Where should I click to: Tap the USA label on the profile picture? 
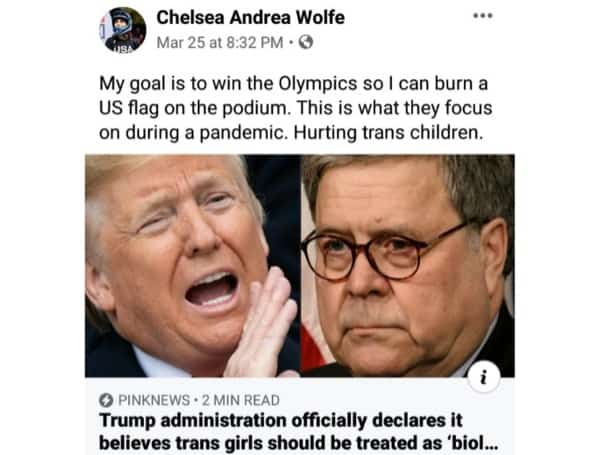pyautogui.click(x=123, y=49)
